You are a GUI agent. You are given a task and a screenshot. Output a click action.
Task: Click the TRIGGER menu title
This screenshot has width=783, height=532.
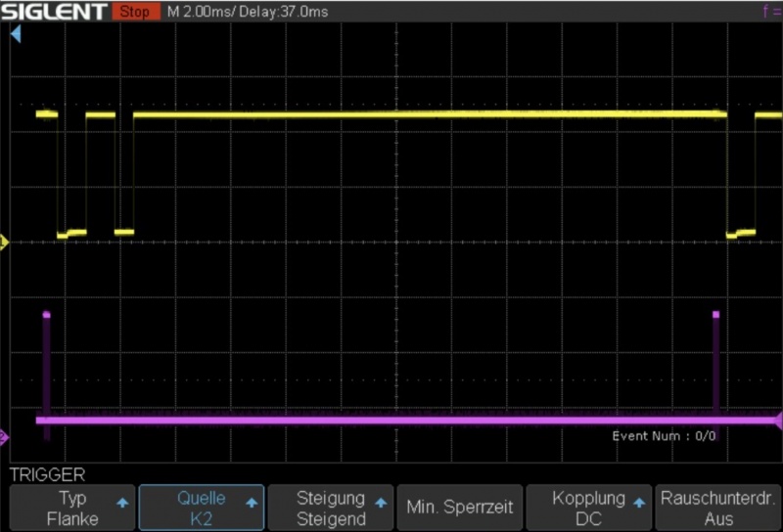pyautogui.click(x=47, y=474)
